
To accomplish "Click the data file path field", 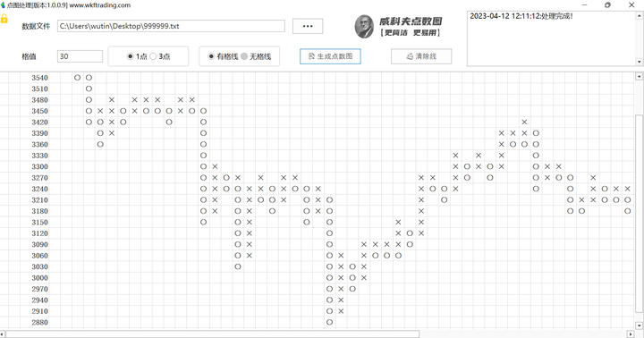I will tap(171, 26).
